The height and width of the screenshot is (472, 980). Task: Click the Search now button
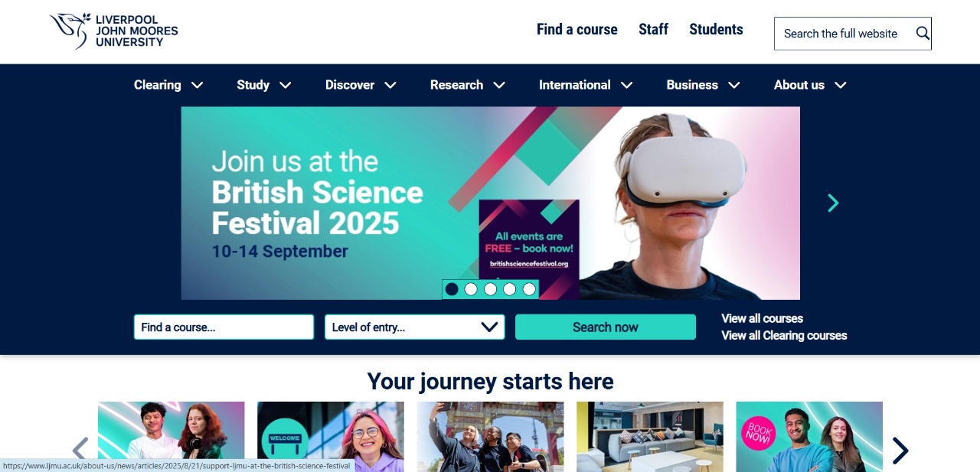[606, 327]
